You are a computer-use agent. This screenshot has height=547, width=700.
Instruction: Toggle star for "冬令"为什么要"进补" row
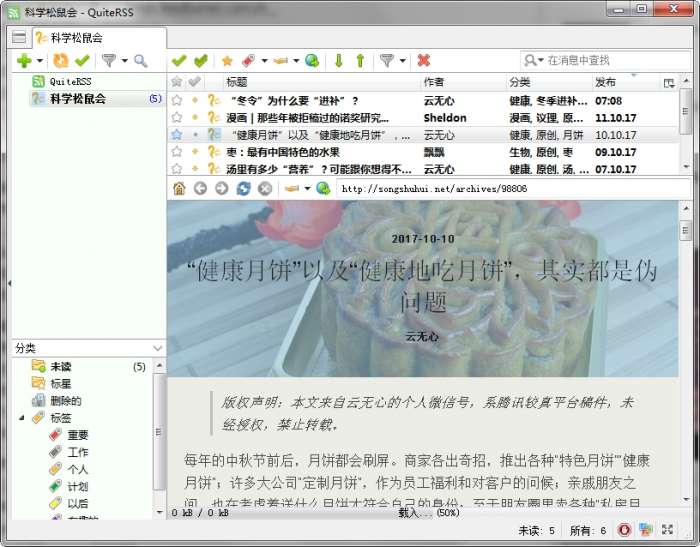[x=177, y=101]
